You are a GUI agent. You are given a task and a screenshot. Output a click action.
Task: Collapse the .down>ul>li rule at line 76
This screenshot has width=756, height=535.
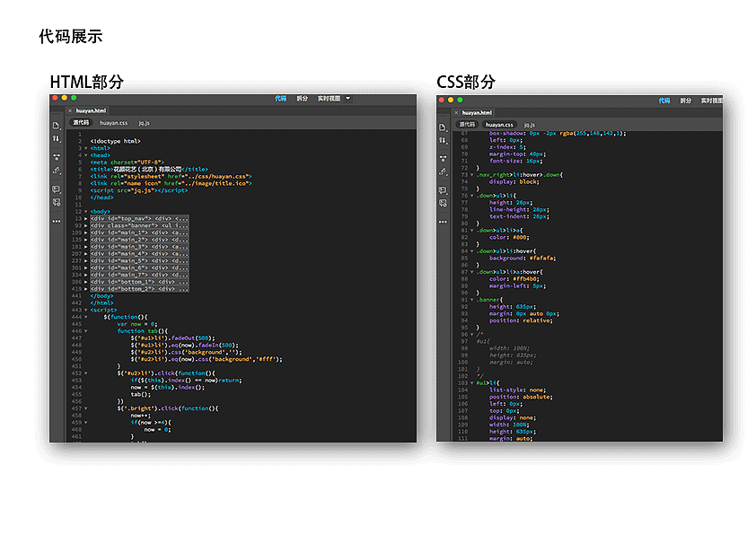[x=471, y=196]
